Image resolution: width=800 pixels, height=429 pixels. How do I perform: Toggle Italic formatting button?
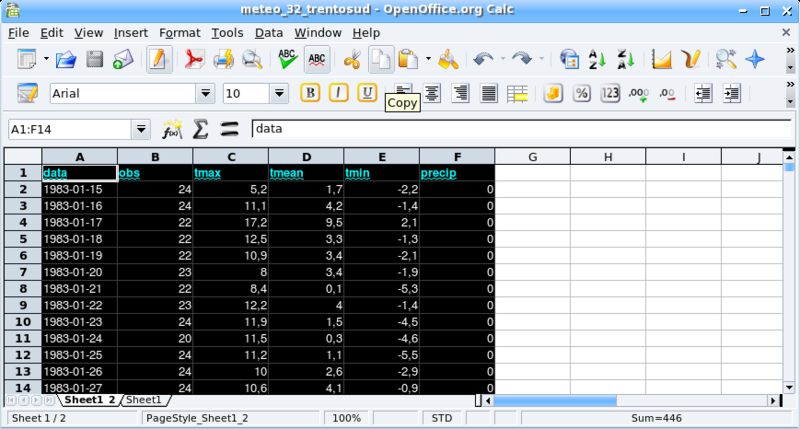338,93
